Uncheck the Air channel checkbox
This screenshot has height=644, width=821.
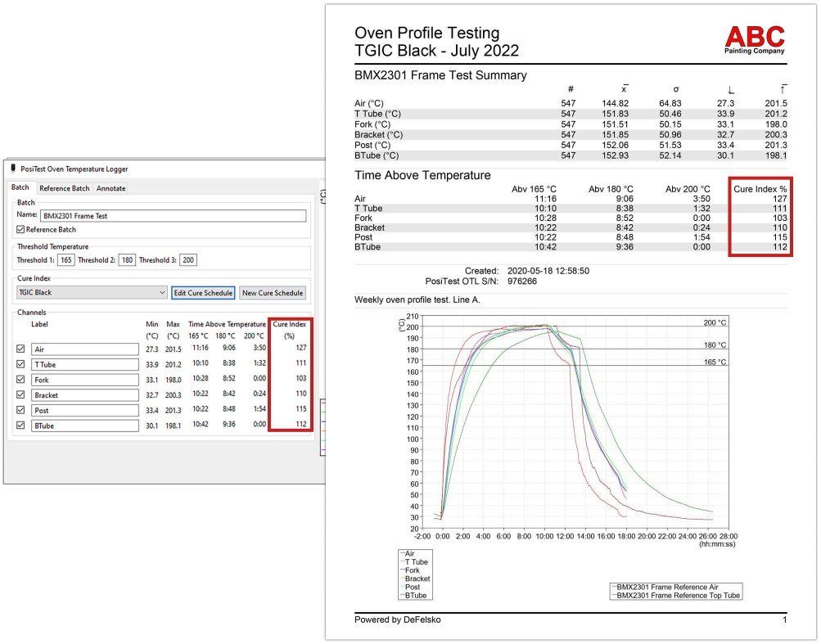20,349
